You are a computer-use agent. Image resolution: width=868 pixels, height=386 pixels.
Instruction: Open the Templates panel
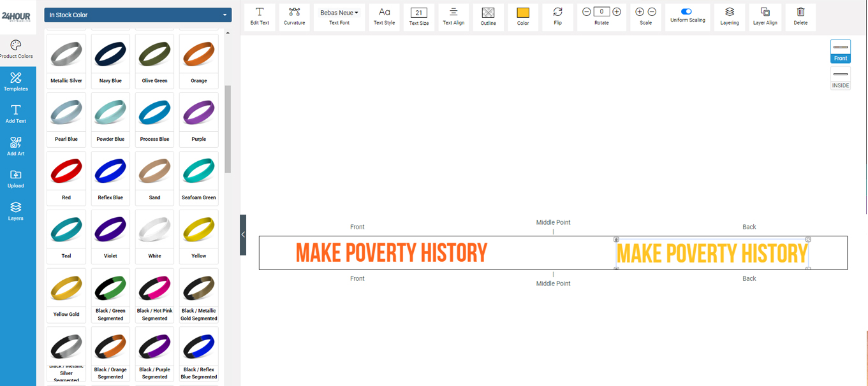pos(16,82)
